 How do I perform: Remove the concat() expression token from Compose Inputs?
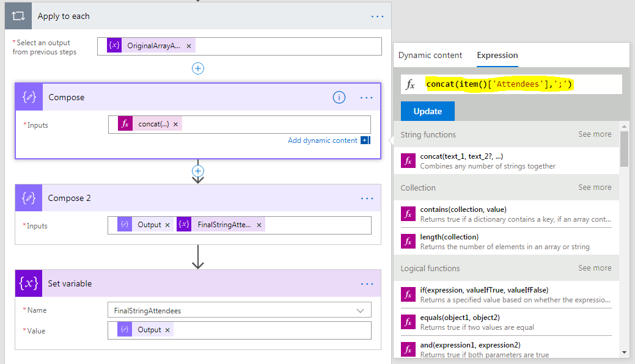176,125
